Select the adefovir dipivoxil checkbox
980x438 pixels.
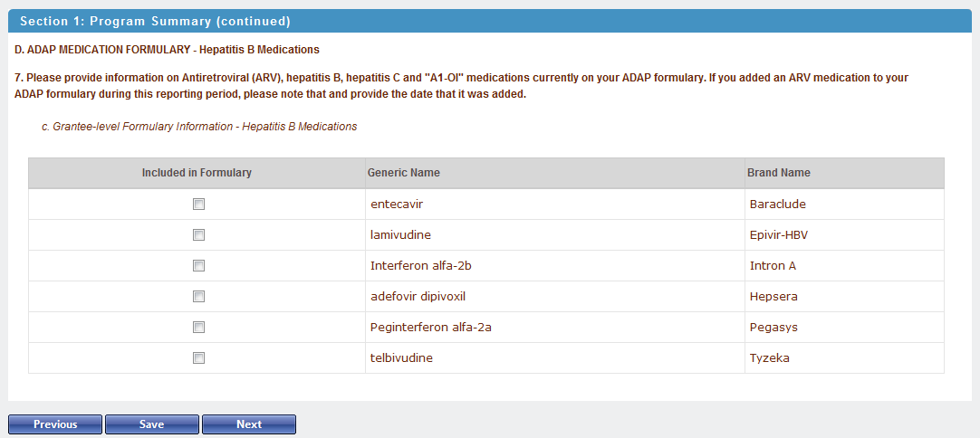pos(198,297)
